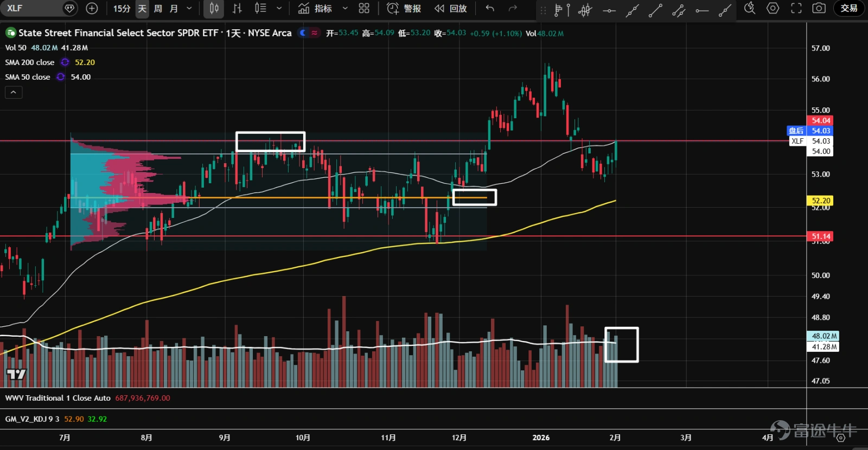Click the 41.28 M volume average label
Screen dimensions: 868x450
[x=824, y=347]
